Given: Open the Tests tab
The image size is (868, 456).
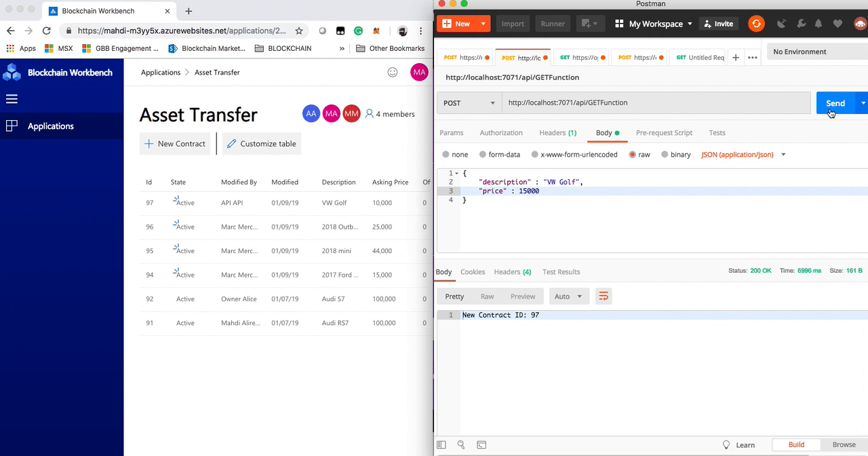Looking at the screenshot, I should (x=717, y=133).
